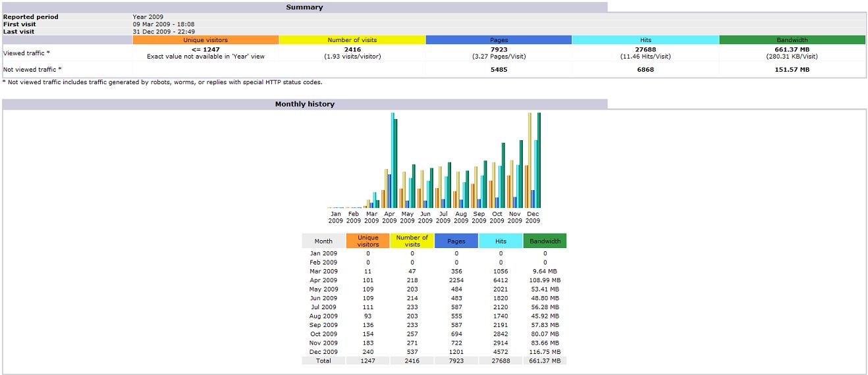Click the yellow Number of visits summary header
Image resolution: width=868 pixels, height=375 pixels.
[x=352, y=40]
